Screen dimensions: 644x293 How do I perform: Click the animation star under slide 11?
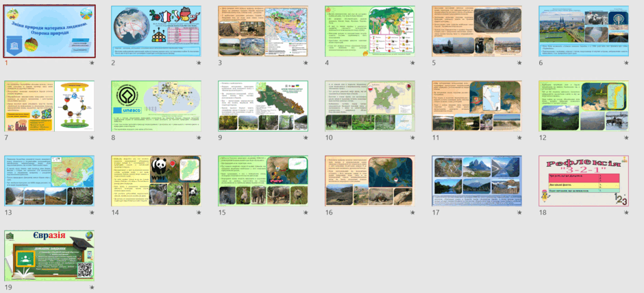coord(519,138)
